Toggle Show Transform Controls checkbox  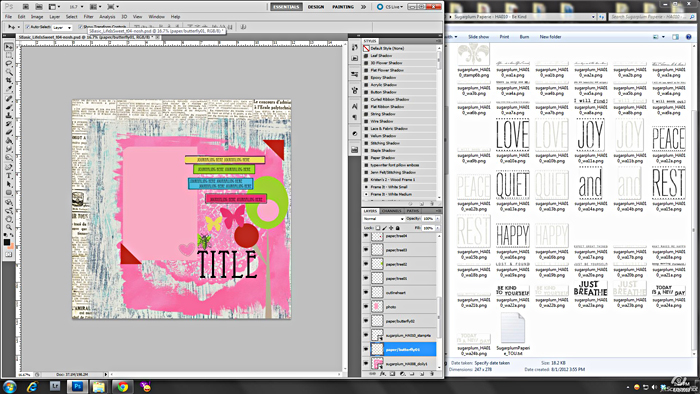pos(80,27)
